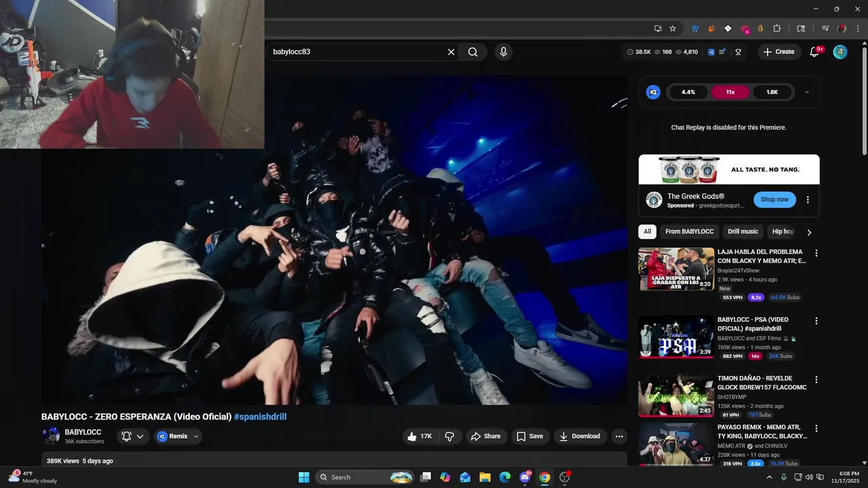Select the From BABYLOCC chip

click(689, 232)
